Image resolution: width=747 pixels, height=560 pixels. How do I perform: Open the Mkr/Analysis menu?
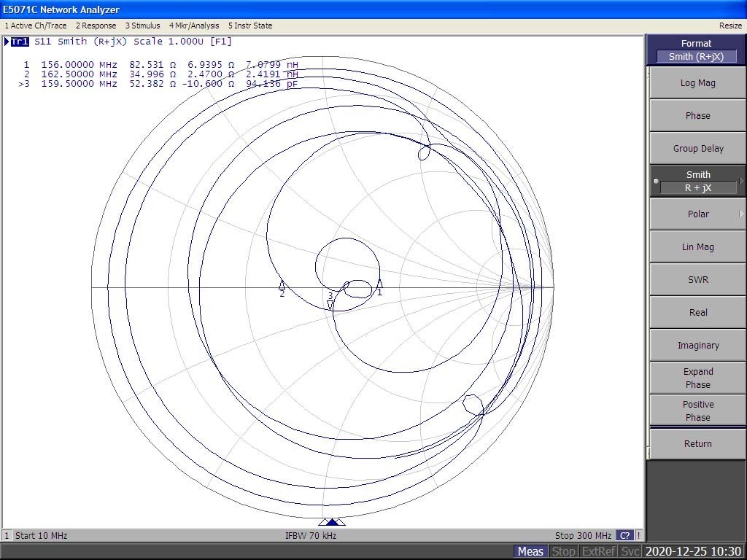194,26
